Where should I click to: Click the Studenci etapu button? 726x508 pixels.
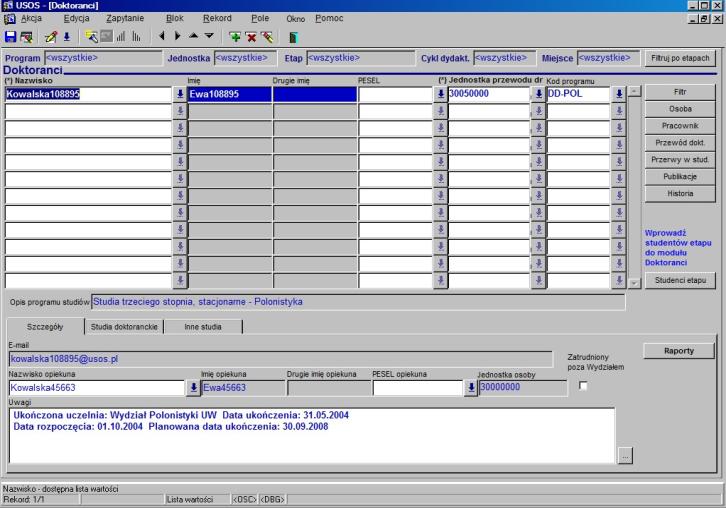click(x=680, y=280)
